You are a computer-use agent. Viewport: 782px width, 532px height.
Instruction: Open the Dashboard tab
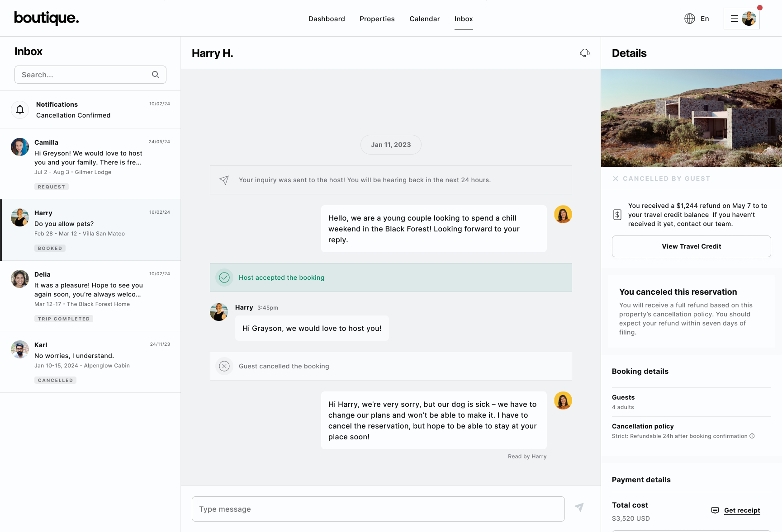pos(327,19)
